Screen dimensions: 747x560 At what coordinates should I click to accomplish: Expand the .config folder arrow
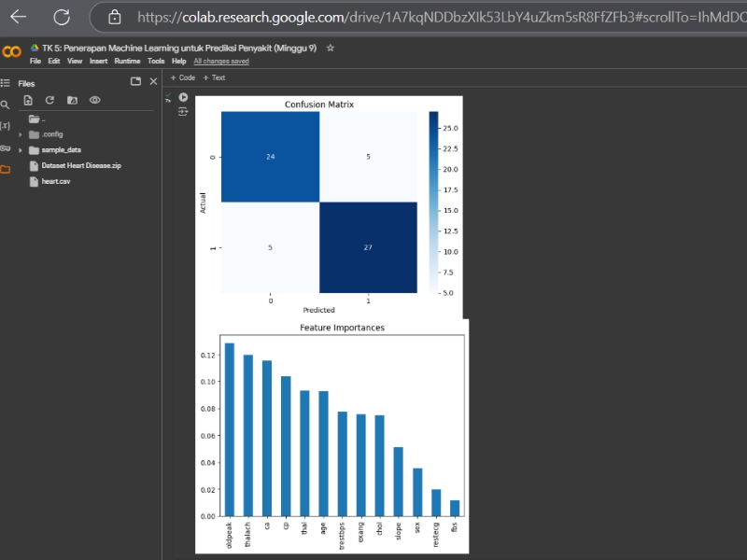[21, 134]
